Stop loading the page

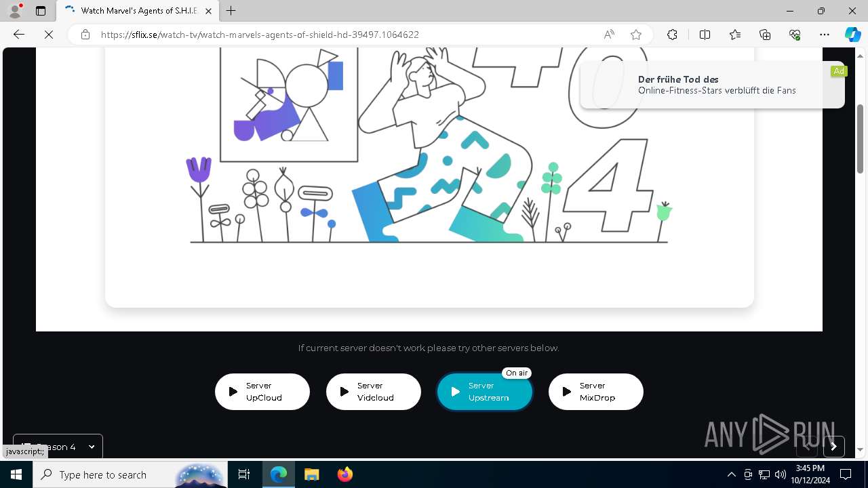pyautogui.click(x=49, y=35)
